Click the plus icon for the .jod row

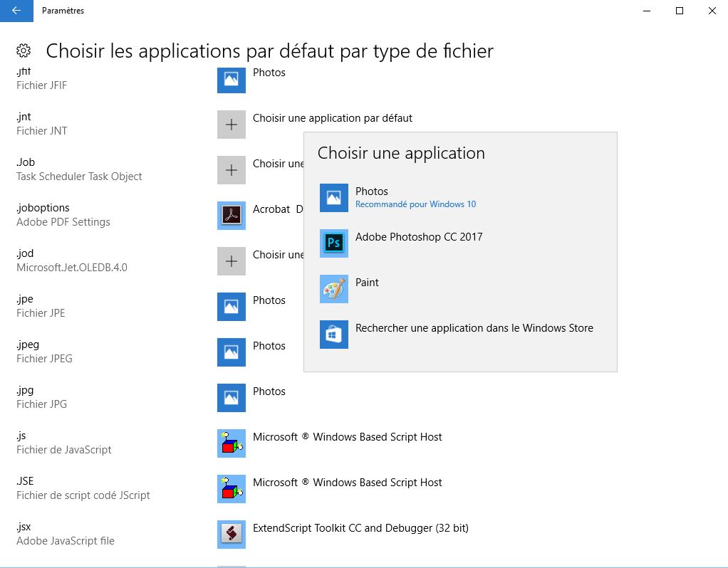(232, 261)
